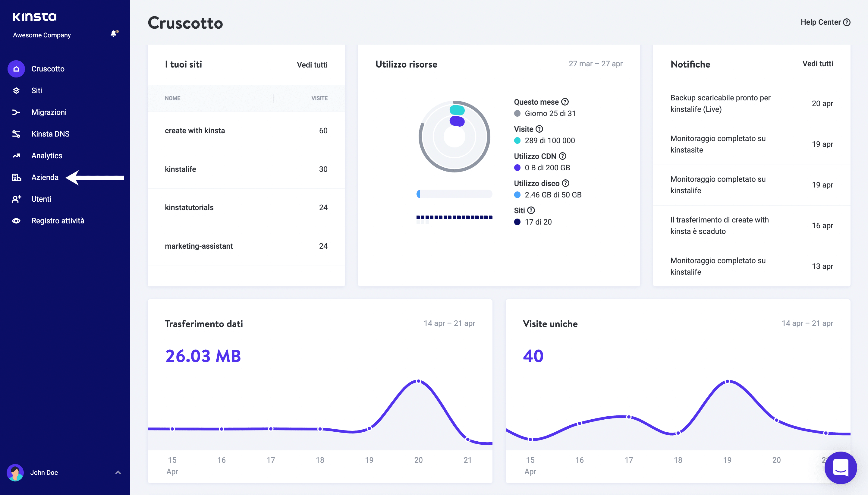Image resolution: width=868 pixels, height=495 pixels.
Task: Click the 26.03 MB transfer total
Action: point(203,356)
